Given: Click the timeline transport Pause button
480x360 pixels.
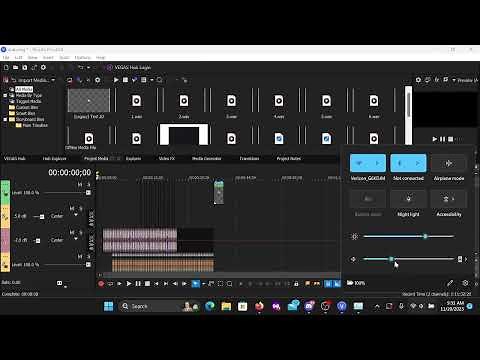Looking at the screenshot, I should pyautogui.click(x=138, y=284).
